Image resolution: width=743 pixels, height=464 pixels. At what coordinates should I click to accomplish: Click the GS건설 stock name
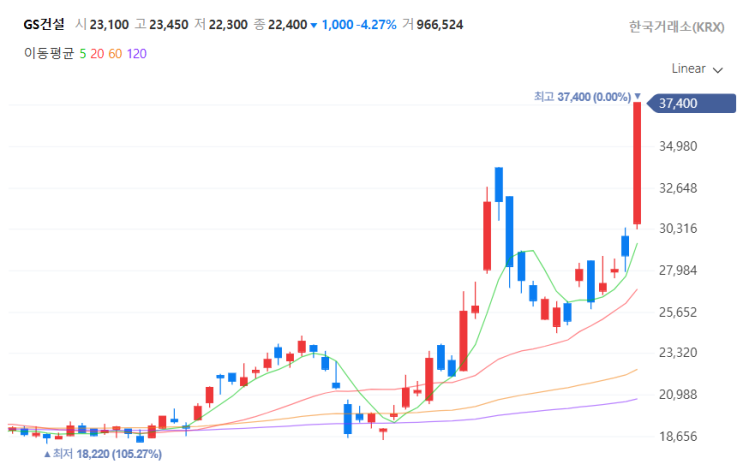point(44,24)
